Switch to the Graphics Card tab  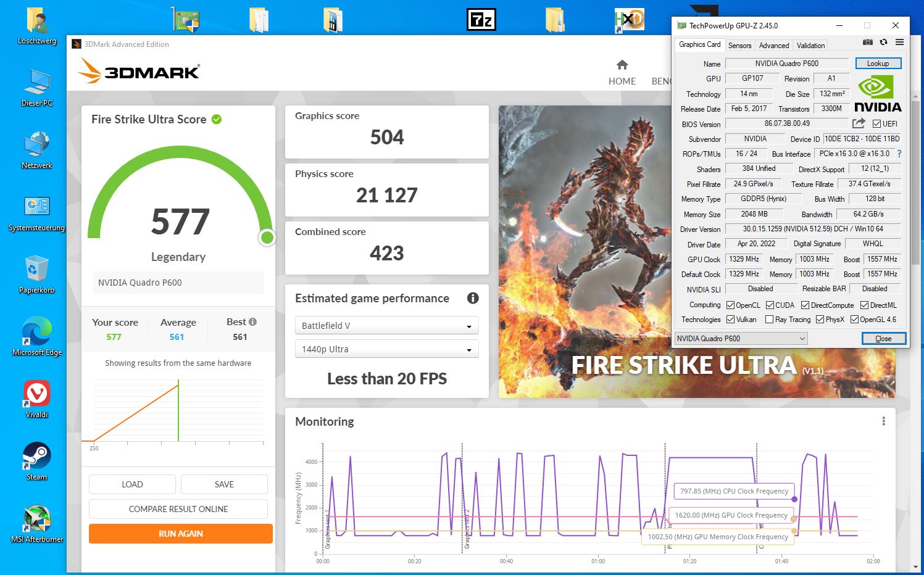(699, 44)
